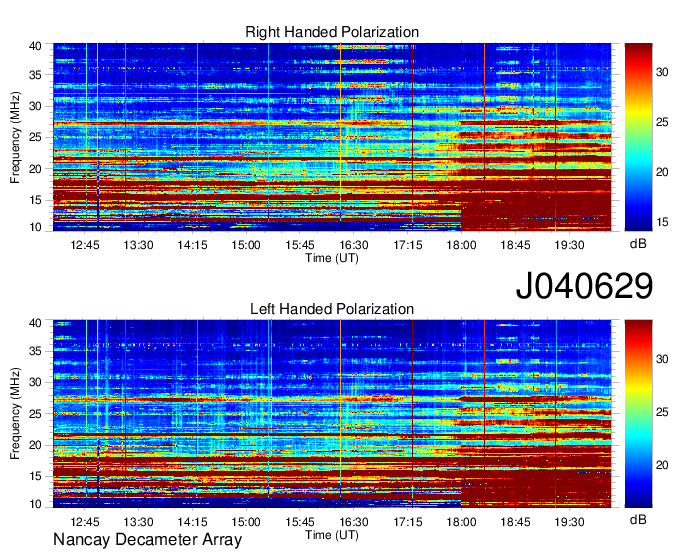
Task: Click the "Nancay Decameter Array" caption
Action: coord(147,540)
